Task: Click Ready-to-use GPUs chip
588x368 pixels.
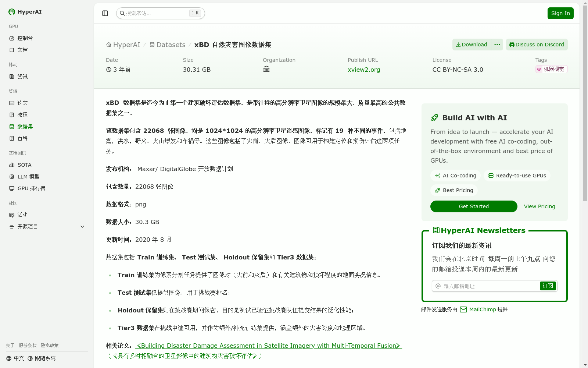Action: 517,176
